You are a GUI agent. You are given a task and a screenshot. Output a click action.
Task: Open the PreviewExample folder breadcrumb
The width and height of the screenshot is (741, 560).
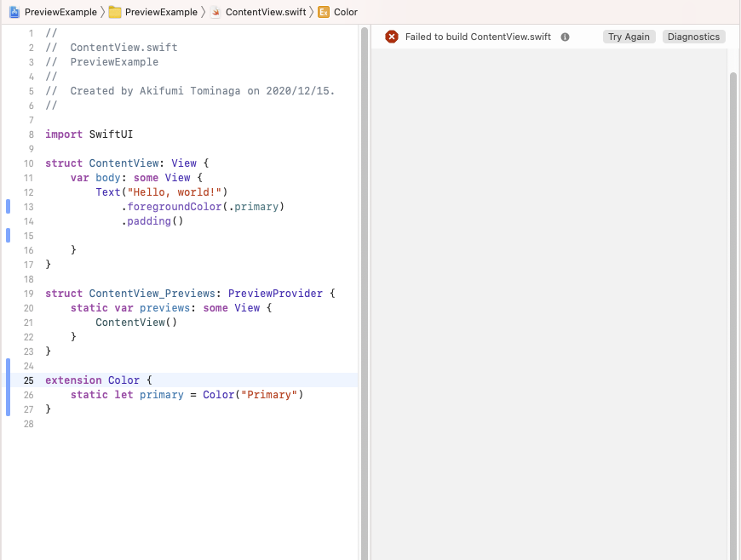(x=161, y=12)
